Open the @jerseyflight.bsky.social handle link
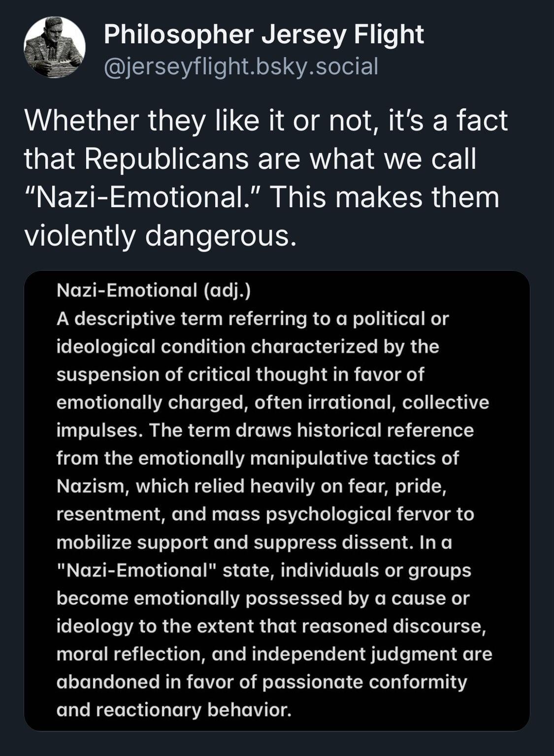The width and height of the screenshot is (554, 756). (241, 66)
